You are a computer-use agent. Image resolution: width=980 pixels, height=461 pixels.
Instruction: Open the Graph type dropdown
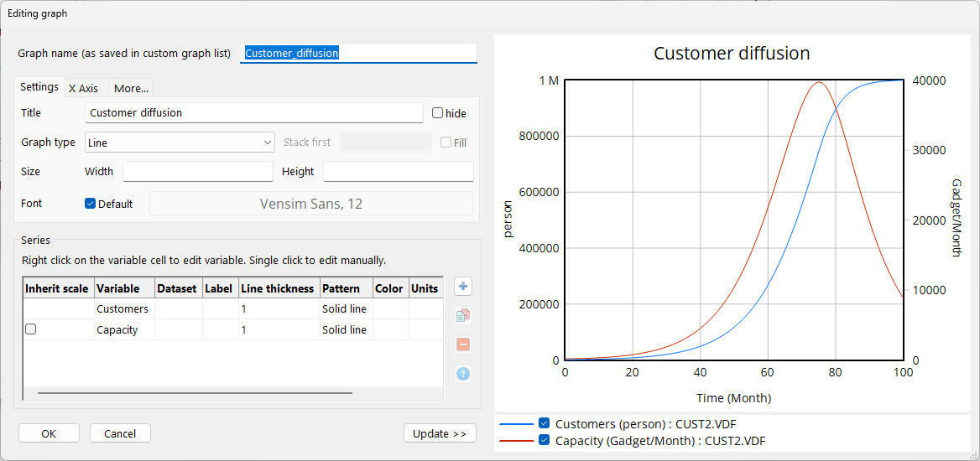180,142
